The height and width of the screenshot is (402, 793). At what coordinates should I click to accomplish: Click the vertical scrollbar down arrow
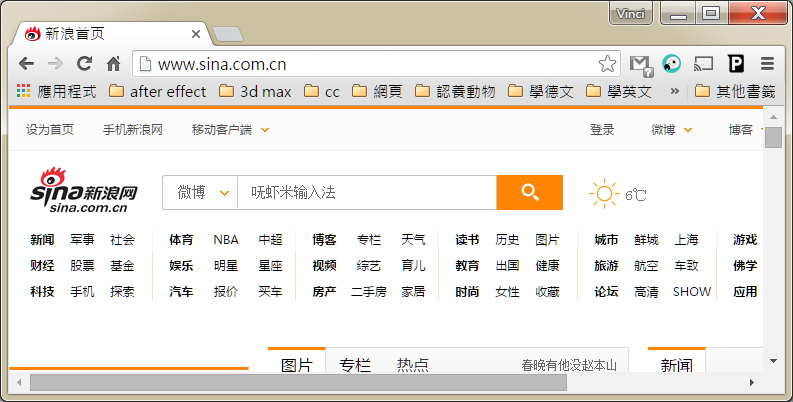click(x=773, y=361)
